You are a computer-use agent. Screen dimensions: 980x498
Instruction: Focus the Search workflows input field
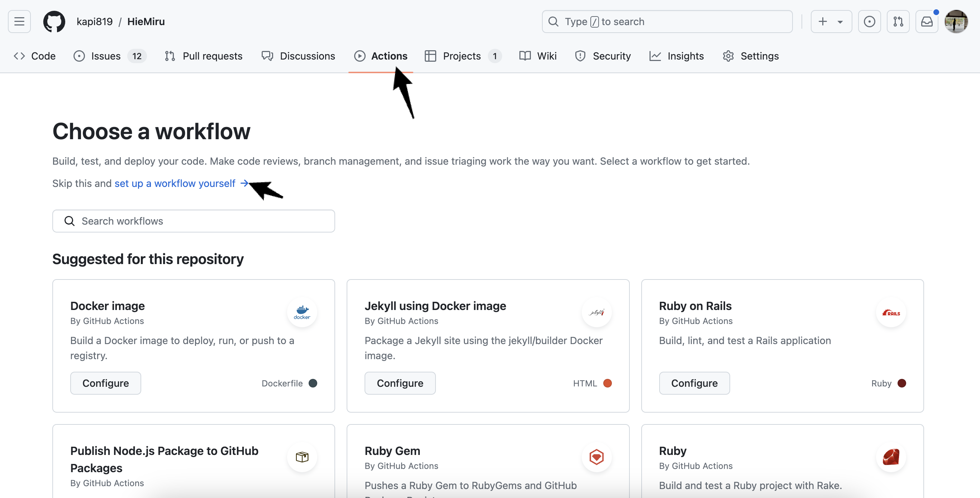pos(194,221)
